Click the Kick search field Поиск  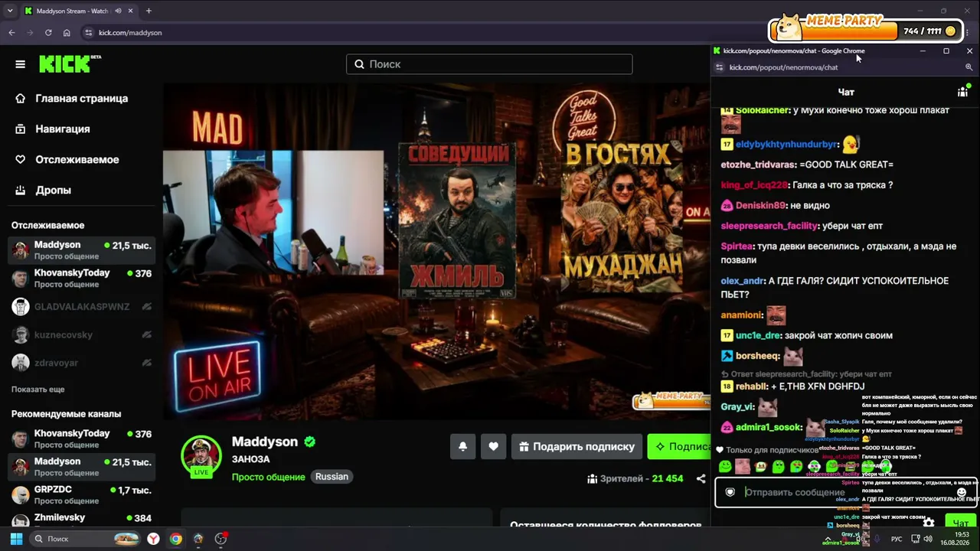click(x=489, y=64)
